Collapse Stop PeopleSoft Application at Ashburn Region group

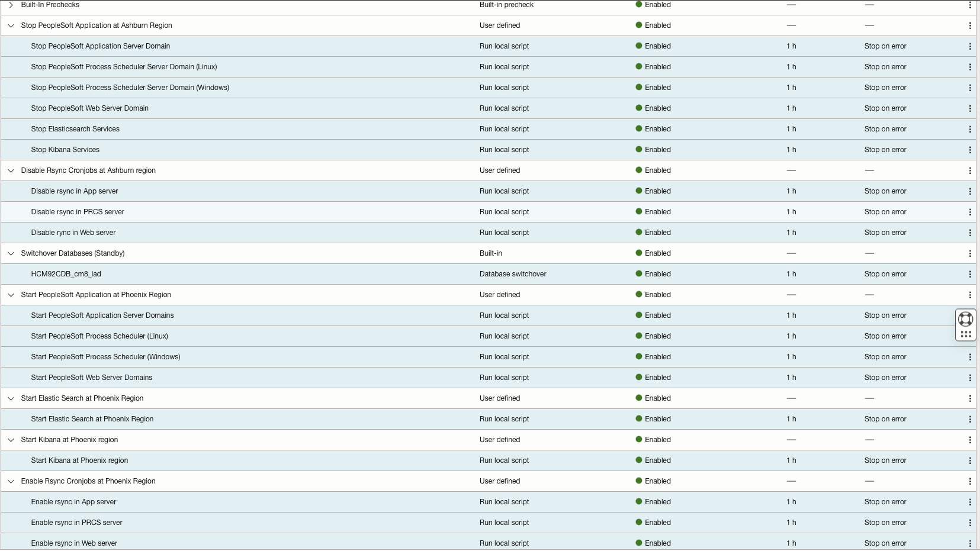click(x=11, y=25)
